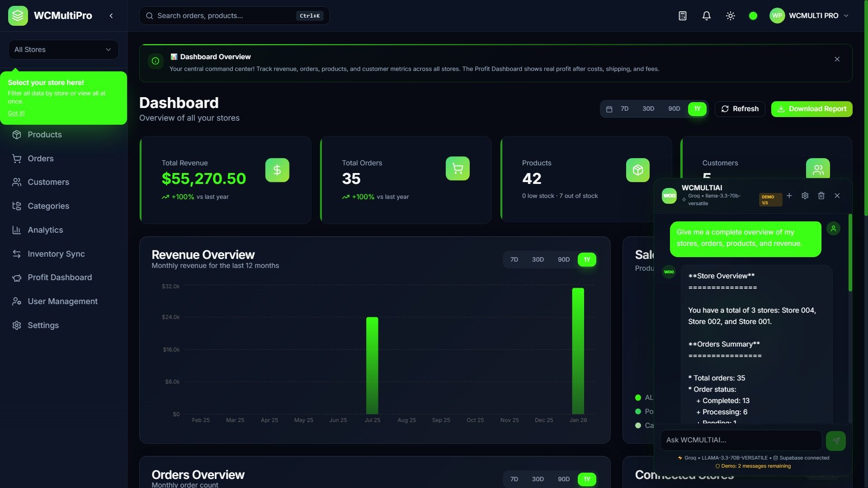Click the chat panel scrollbar
Image resolution: width=868 pixels, height=488 pixels.
[x=850, y=253]
